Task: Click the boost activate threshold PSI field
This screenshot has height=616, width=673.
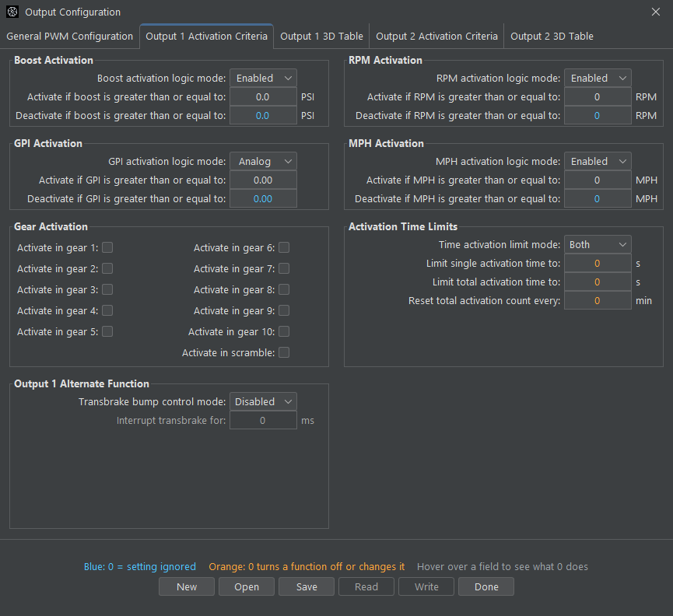Action: pyautogui.click(x=263, y=97)
